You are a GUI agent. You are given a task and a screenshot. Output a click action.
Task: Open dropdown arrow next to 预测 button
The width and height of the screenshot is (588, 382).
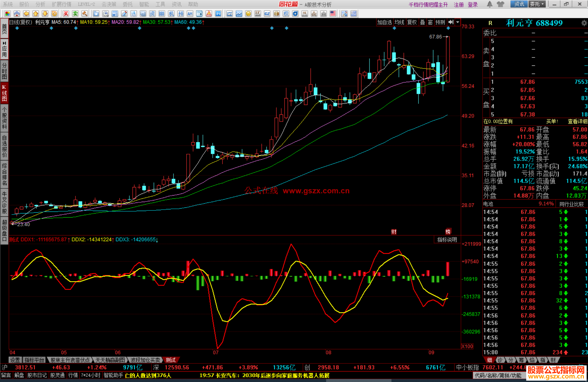click(x=458, y=22)
